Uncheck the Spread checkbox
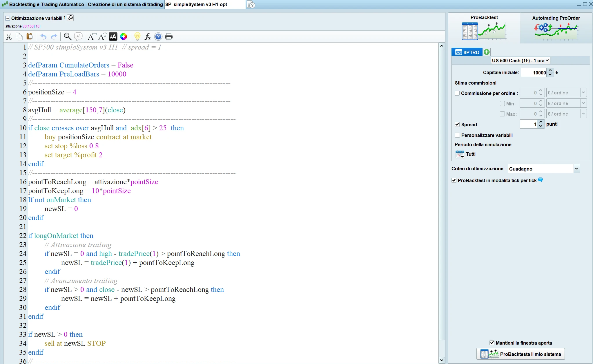The image size is (593, 364). tap(457, 124)
